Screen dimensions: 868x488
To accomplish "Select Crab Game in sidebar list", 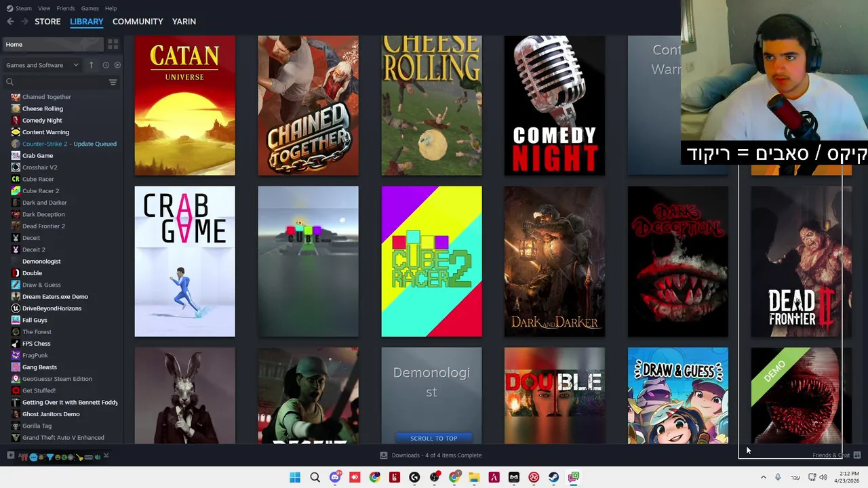I will pos(37,156).
